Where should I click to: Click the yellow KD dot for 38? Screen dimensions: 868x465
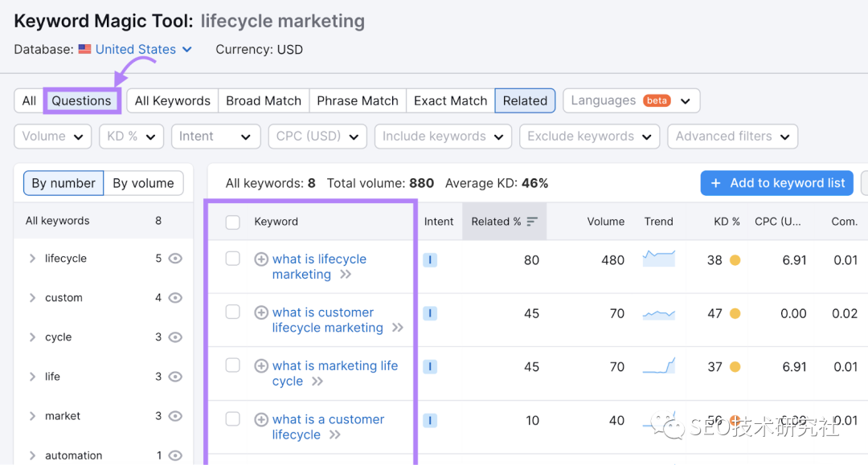point(735,260)
